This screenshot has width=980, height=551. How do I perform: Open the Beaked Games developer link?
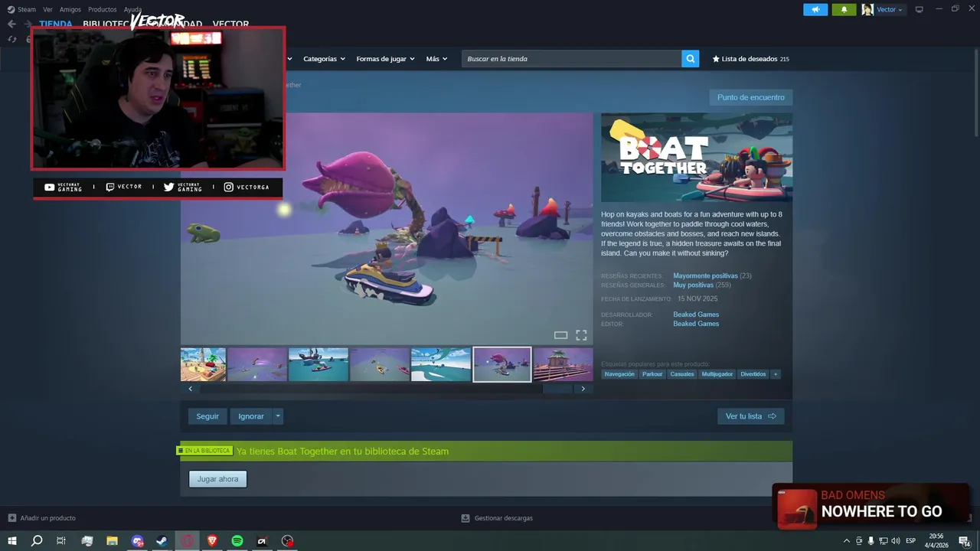[x=696, y=315]
